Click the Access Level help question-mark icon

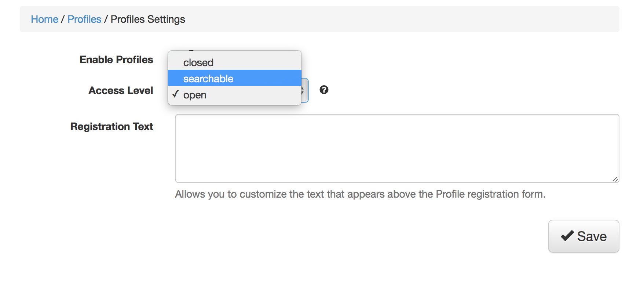324,90
